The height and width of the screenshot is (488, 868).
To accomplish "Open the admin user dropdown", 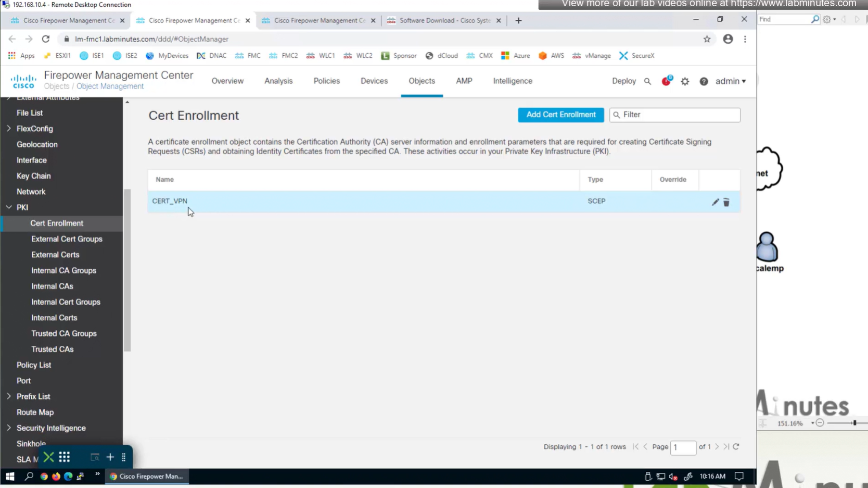I will point(730,81).
